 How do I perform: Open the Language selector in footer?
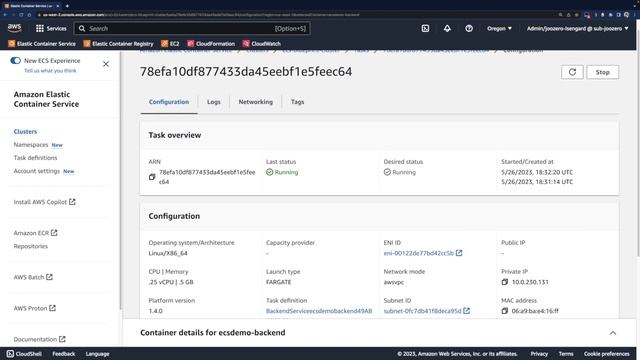pyautogui.click(x=98, y=354)
